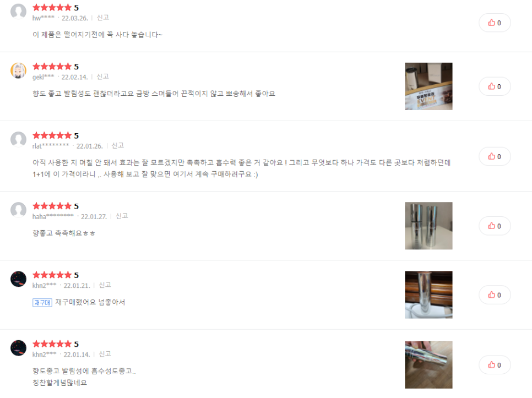Like the hw**** review from 22.03.26
The image size is (532, 398).
[x=495, y=23]
